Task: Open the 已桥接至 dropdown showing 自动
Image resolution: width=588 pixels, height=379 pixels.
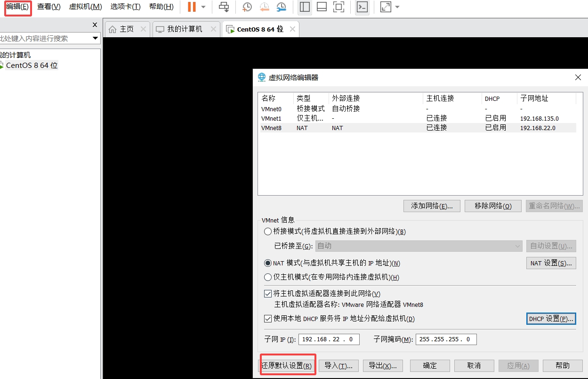Action: tap(419, 246)
